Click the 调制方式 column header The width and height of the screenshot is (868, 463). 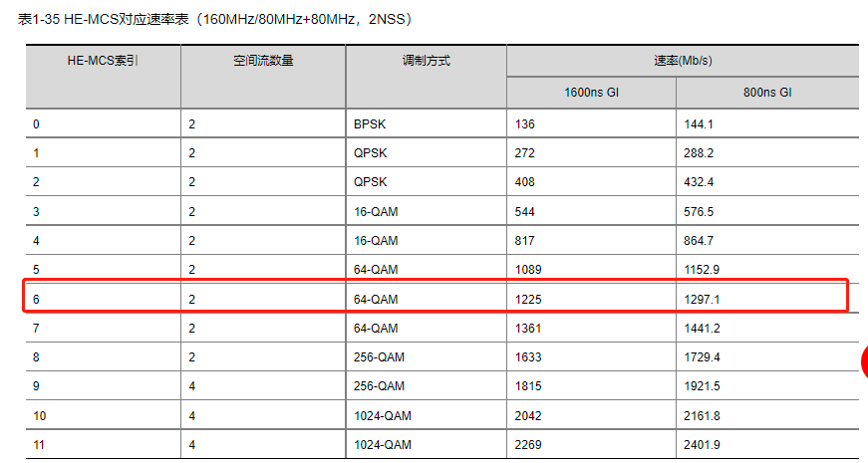point(426,61)
